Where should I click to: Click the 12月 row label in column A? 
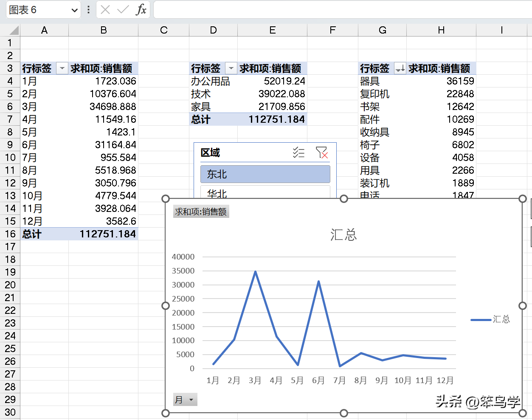[44, 221]
